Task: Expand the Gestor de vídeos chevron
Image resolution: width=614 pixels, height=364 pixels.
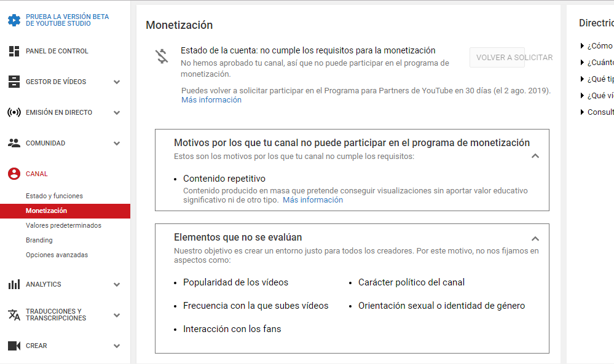Action: coord(117,82)
